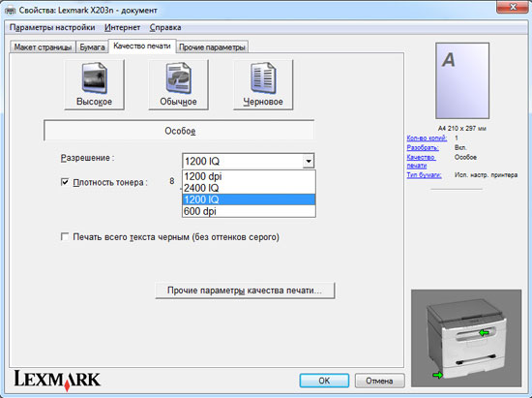Confirm with the OK button
This screenshot has height=398, width=532.
[324, 381]
